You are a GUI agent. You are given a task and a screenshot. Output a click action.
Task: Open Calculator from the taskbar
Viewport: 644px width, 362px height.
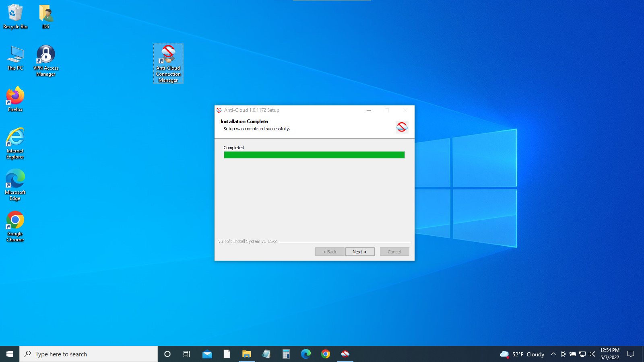(x=286, y=354)
